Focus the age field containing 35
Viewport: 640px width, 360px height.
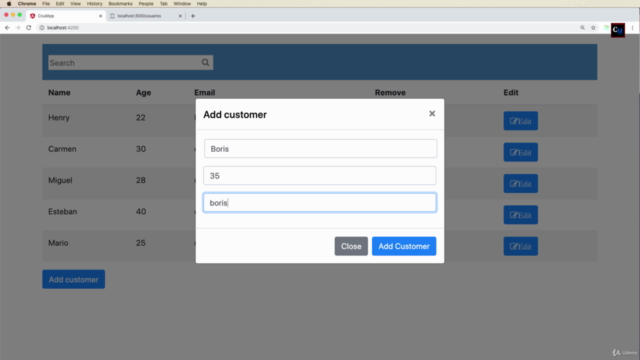pos(320,176)
